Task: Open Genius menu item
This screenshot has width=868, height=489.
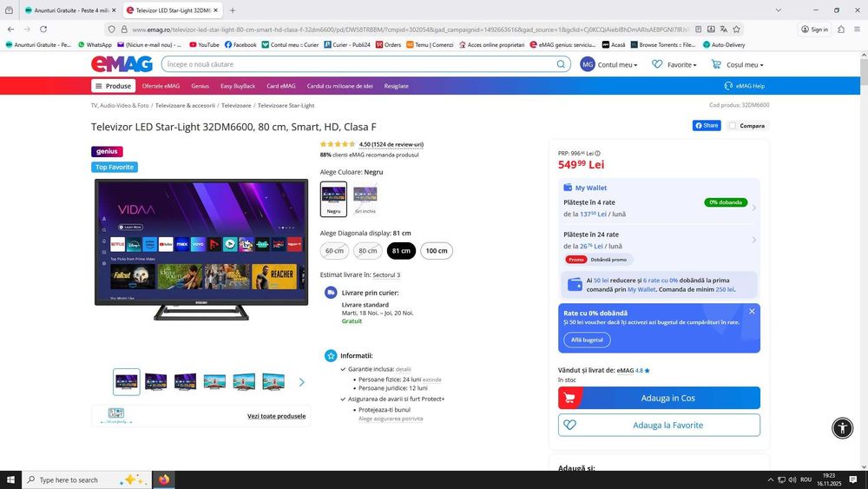Action: [x=200, y=86]
